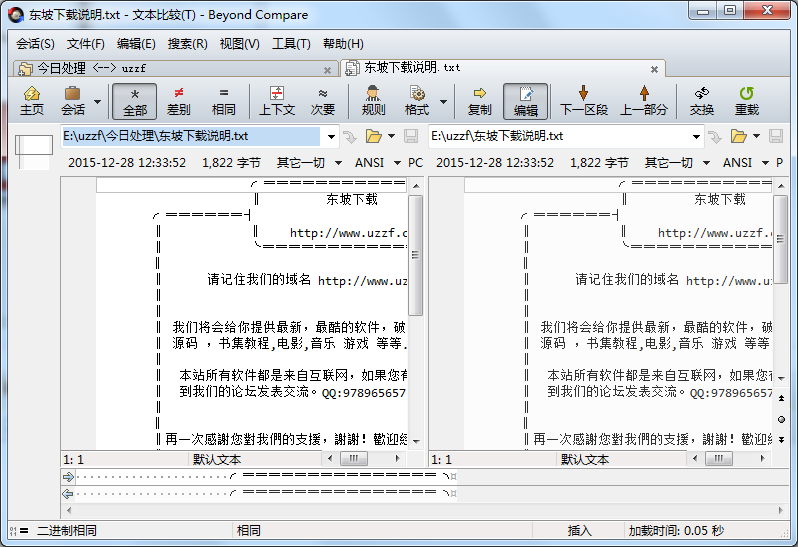Viewport: 798px width, 547px height.
Task: Click the 格式 format toolbar icon
Action: [x=417, y=101]
